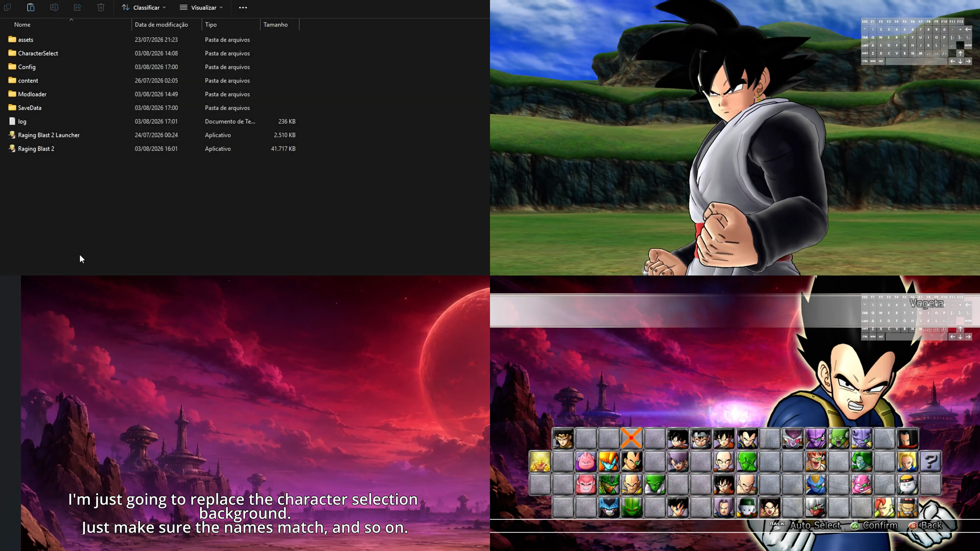
Task: Select the content folder icon
Action: [12, 80]
